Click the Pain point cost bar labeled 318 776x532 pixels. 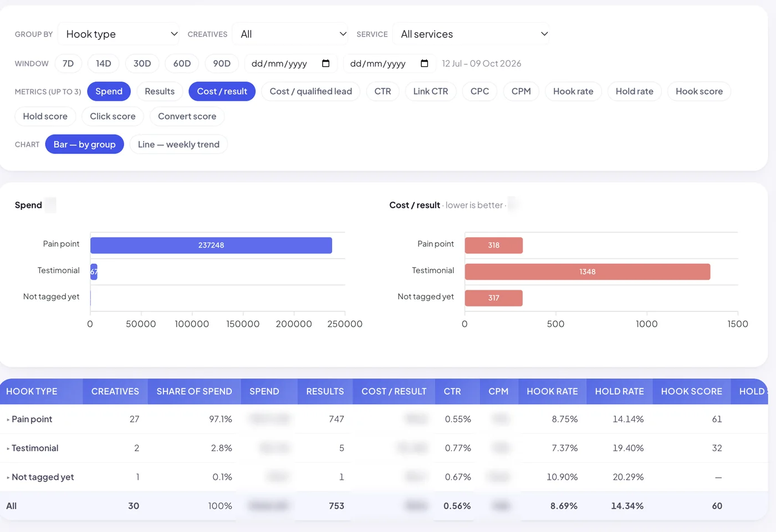click(x=494, y=245)
